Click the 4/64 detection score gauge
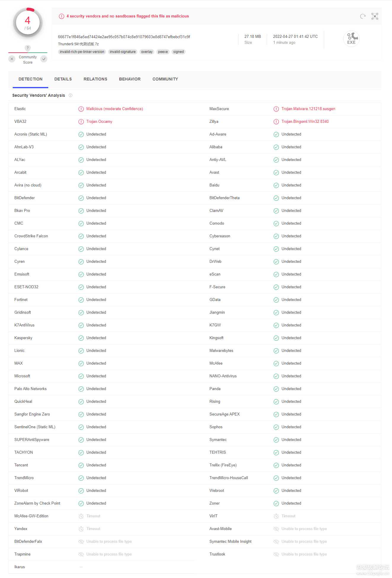 [x=28, y=22]
